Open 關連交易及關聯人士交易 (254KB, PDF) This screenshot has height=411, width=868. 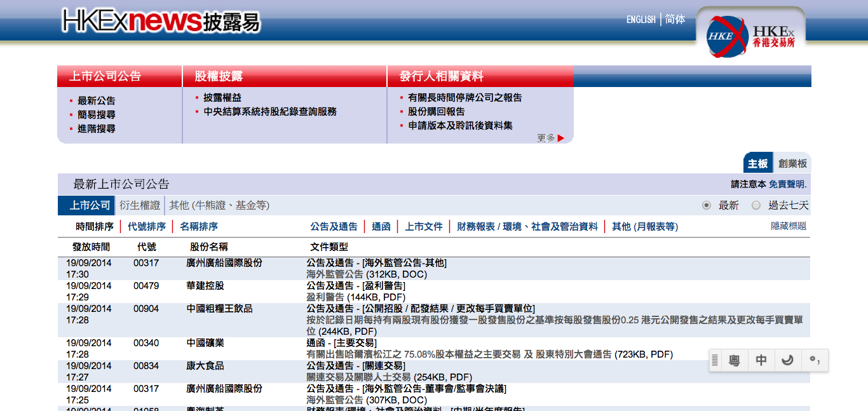coord(389,377)
